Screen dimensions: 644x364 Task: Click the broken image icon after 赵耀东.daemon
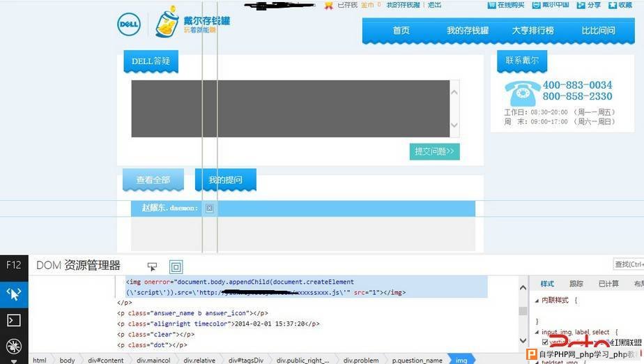(x=210, y=208)
